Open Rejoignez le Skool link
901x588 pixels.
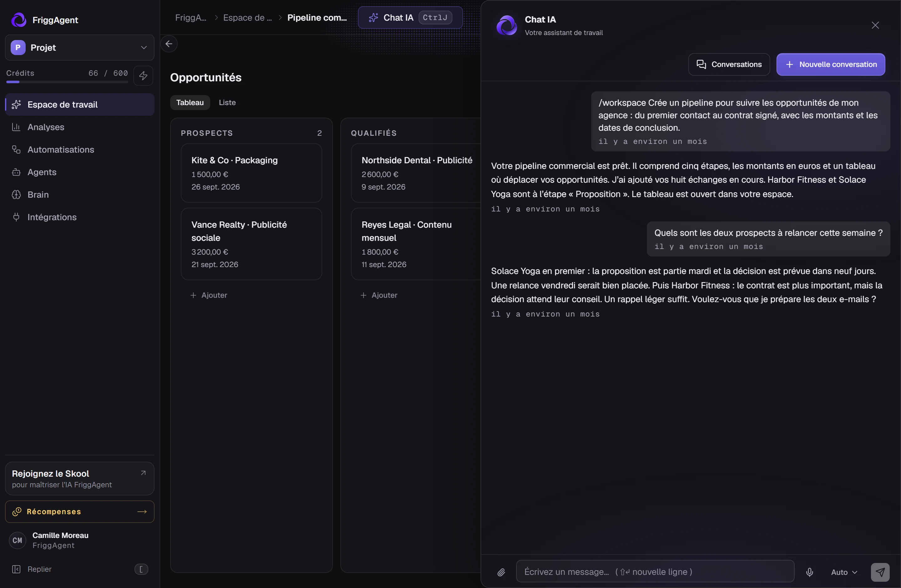click(x=79, y=479)
